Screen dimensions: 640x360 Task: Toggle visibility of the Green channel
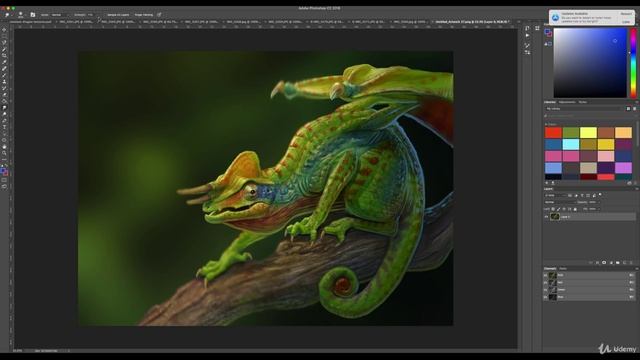point(546,290)
